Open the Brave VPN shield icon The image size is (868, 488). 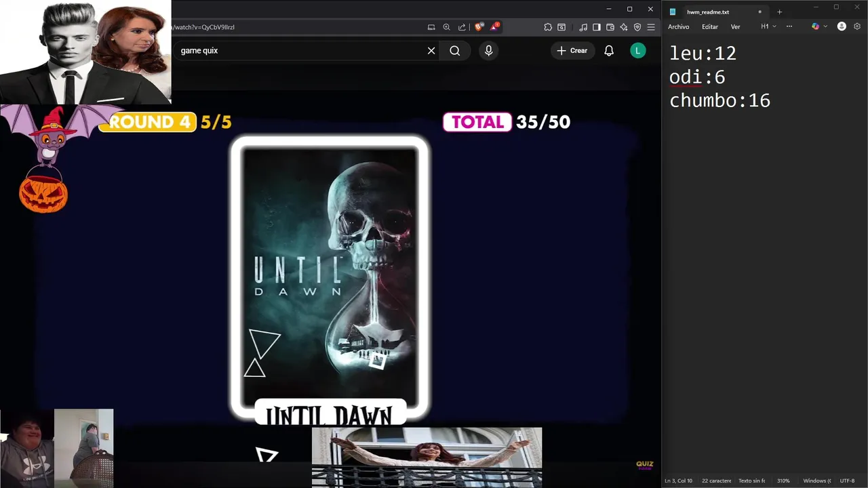pos(637,27)
